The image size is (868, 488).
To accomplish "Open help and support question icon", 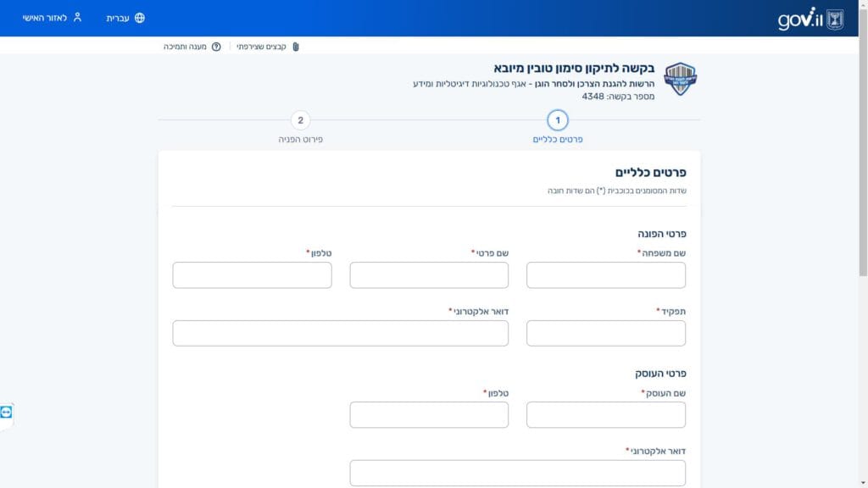I will [x=216, y=47].
